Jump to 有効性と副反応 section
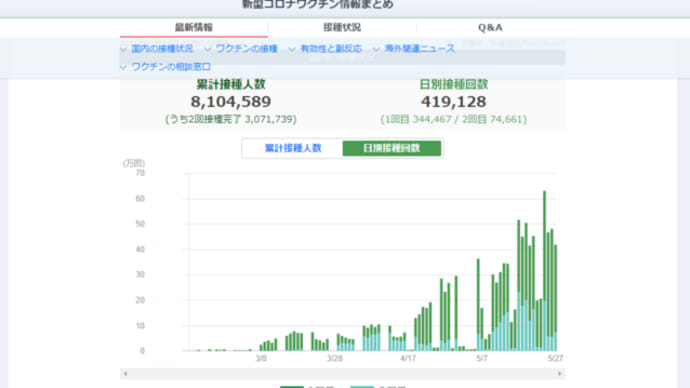This screenshot has height=388, width=690. (x=331, y=49)
